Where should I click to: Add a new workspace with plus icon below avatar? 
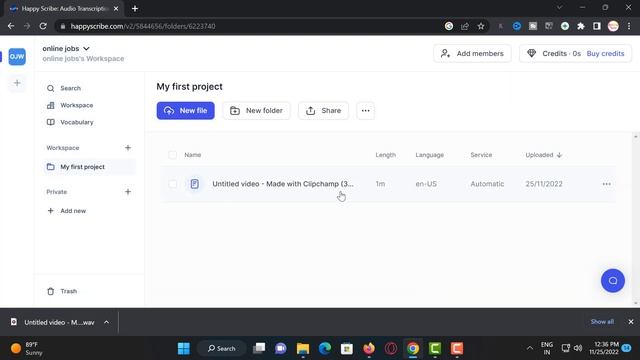pyautogui.click(x=17, y=83)
